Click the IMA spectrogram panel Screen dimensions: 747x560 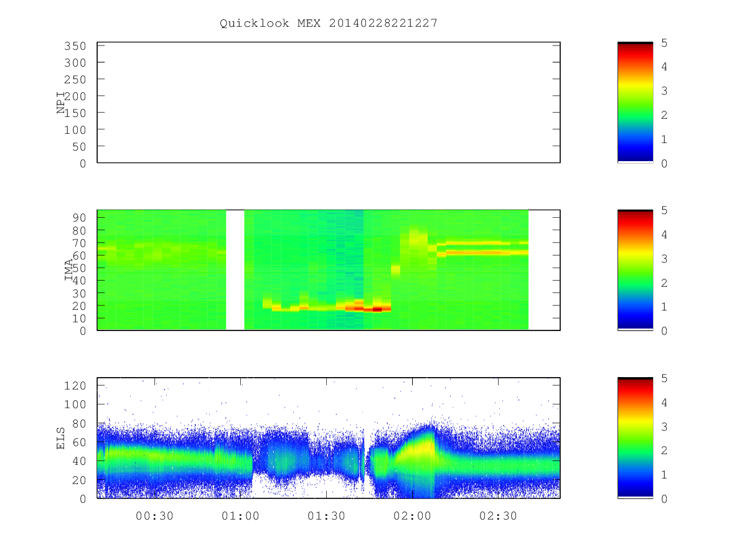click(x=329, y=269)
